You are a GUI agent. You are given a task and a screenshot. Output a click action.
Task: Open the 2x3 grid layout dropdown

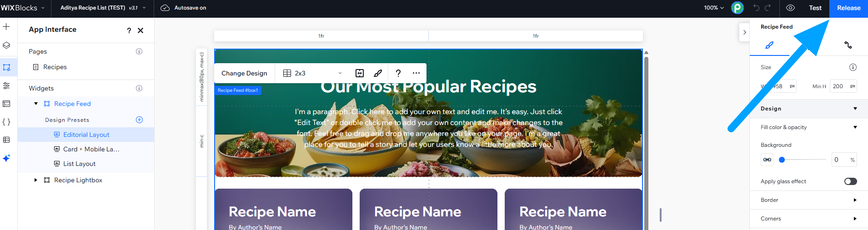(312, 73)
